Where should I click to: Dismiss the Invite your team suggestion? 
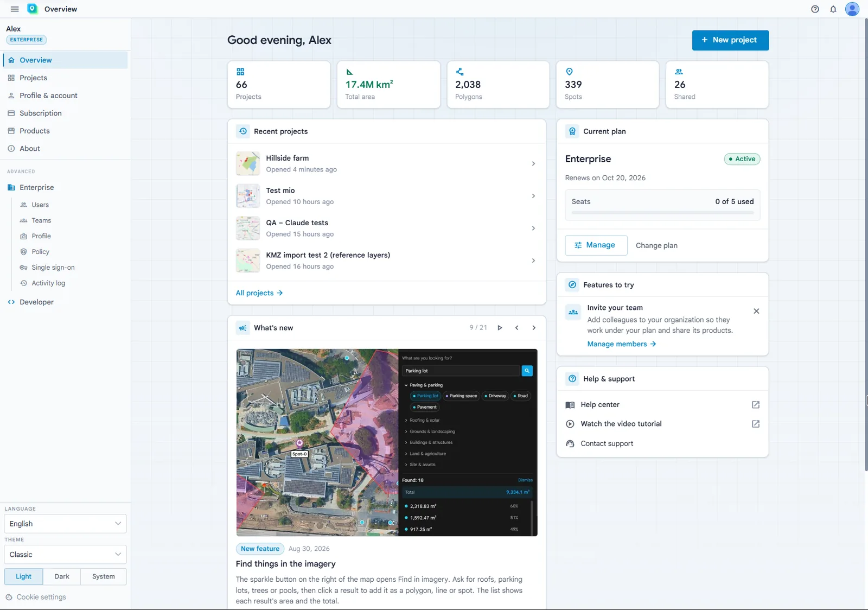756,311
